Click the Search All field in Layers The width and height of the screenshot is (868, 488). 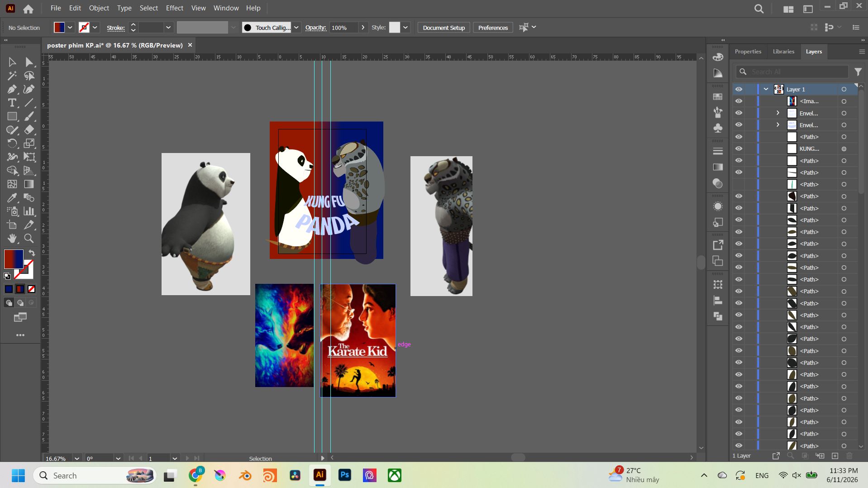792,72
